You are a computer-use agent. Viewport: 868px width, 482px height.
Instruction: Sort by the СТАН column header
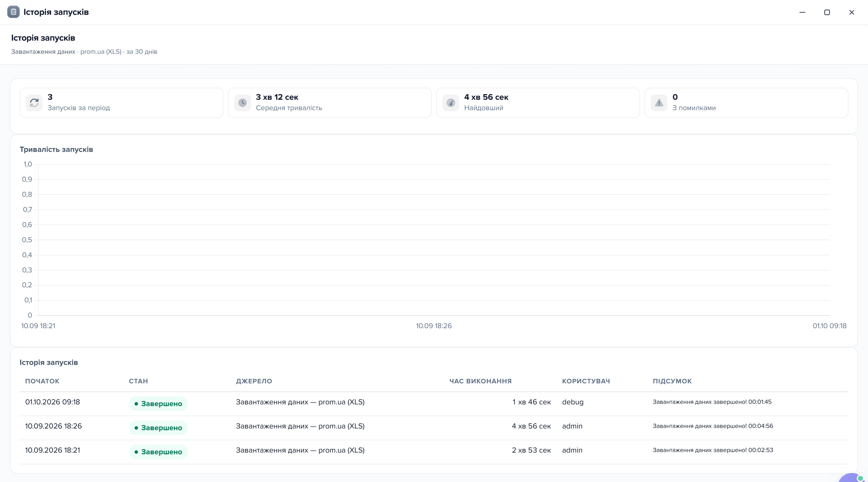[x=138, y=381]
